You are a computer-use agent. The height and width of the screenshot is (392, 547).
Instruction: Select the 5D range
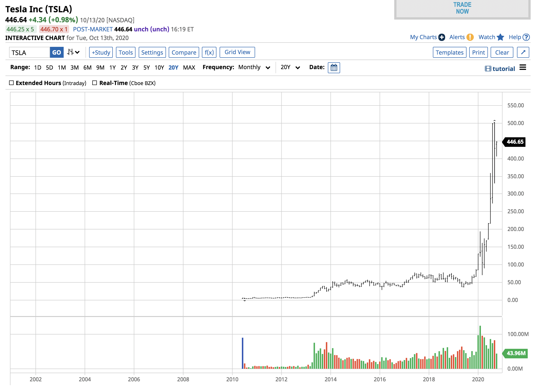point(49,68)
